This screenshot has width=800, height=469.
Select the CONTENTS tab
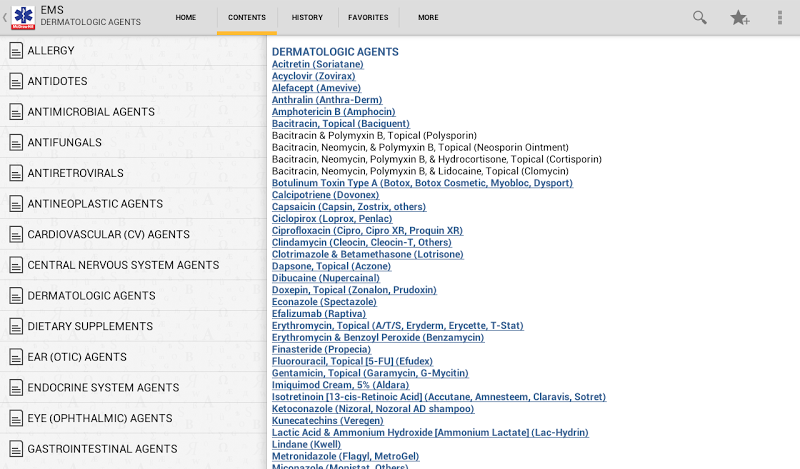click(x=247, y=17)
